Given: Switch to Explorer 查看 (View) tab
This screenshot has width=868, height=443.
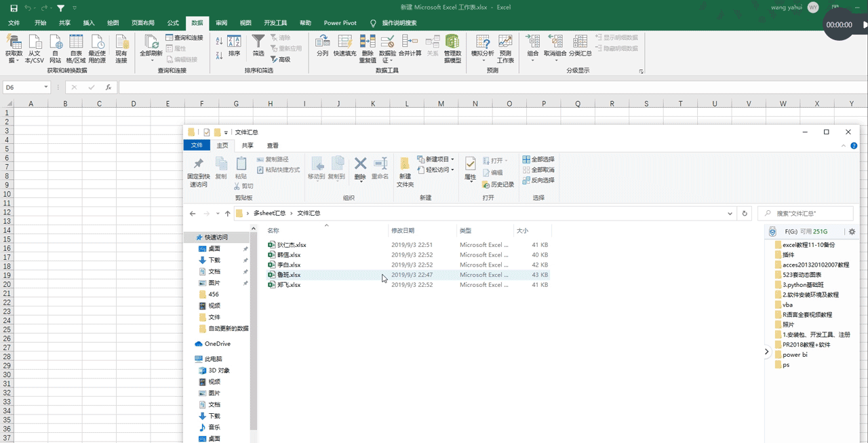Looking at the screenshot, I should tap(273, 145).
